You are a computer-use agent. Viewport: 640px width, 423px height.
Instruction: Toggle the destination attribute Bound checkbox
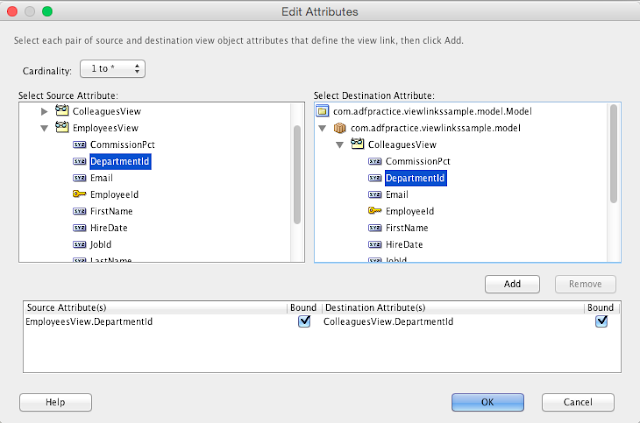pos(601,322)
